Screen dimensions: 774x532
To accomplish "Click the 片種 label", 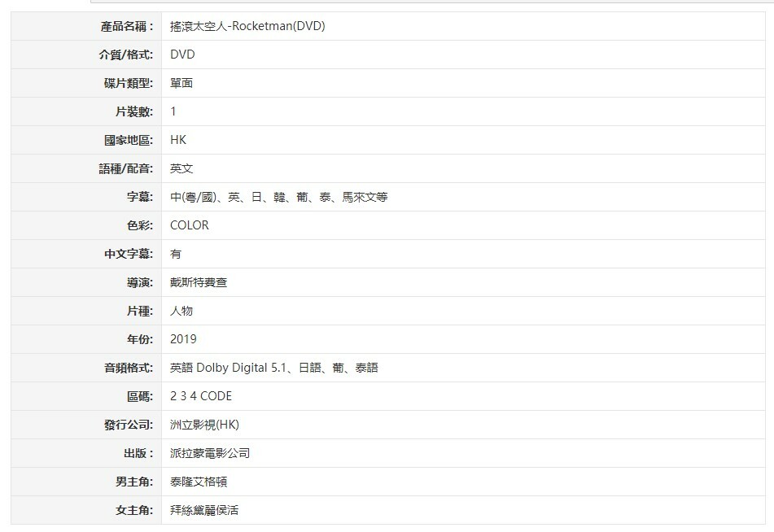I will coord(140,312).
